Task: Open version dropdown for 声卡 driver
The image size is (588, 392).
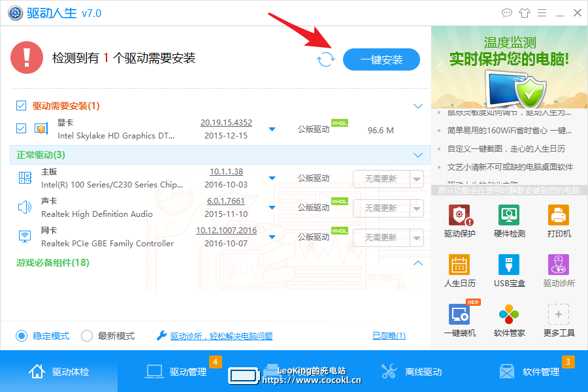Action: point(272,208)
